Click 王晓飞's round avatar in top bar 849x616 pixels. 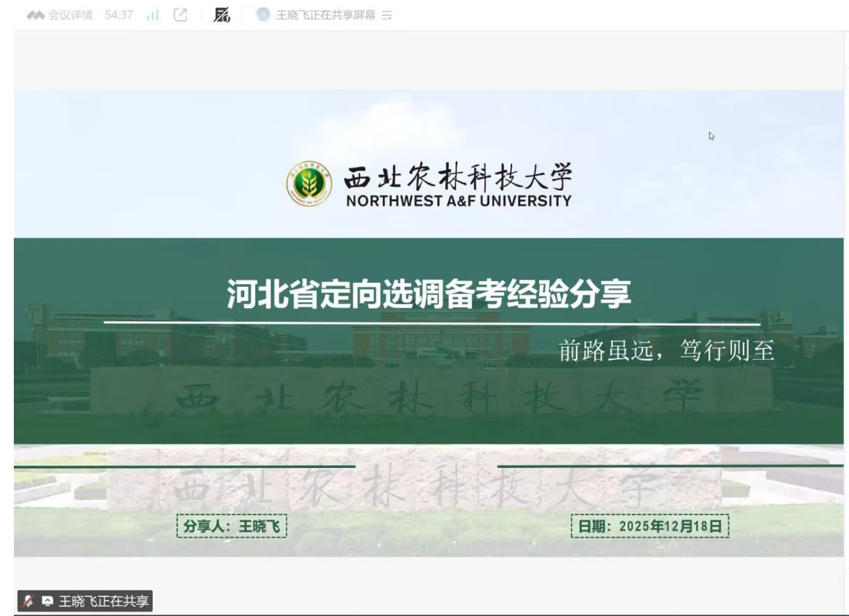point(263,15)
